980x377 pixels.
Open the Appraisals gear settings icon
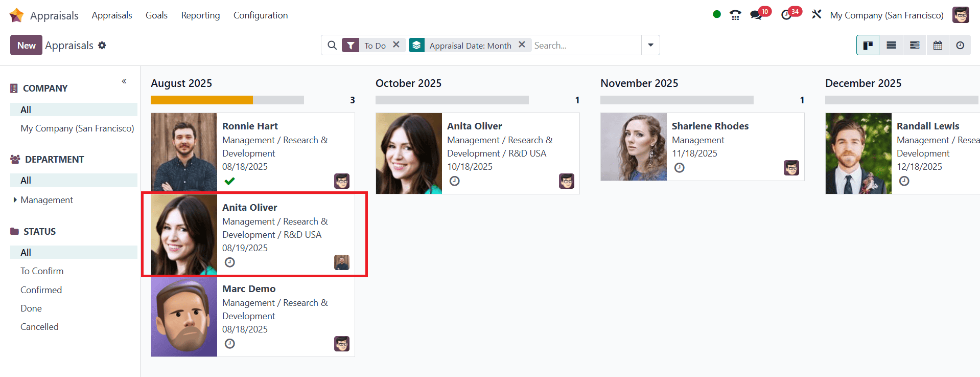coord(102,46)
